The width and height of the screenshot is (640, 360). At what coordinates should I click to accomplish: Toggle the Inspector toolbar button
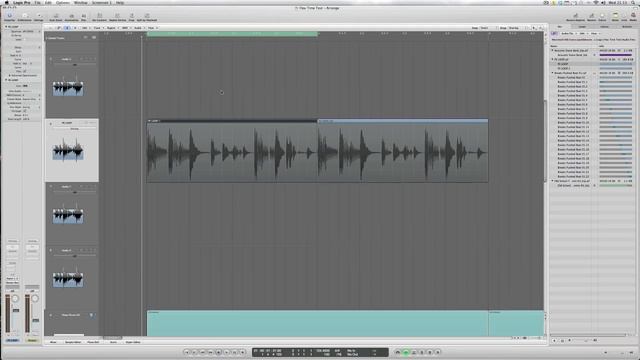9,17
